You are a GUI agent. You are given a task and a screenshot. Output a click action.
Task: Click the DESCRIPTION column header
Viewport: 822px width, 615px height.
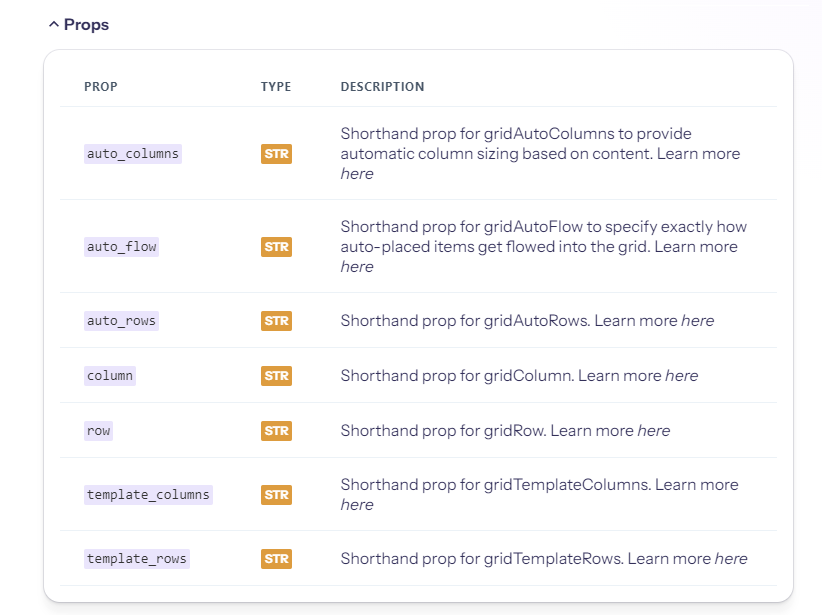[382, 87]
